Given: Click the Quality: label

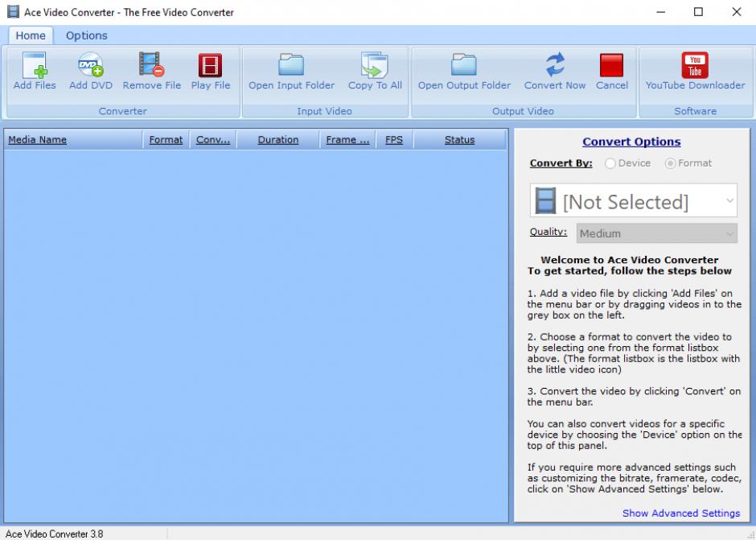Looking at the screenshot, I should click(549, 232).
